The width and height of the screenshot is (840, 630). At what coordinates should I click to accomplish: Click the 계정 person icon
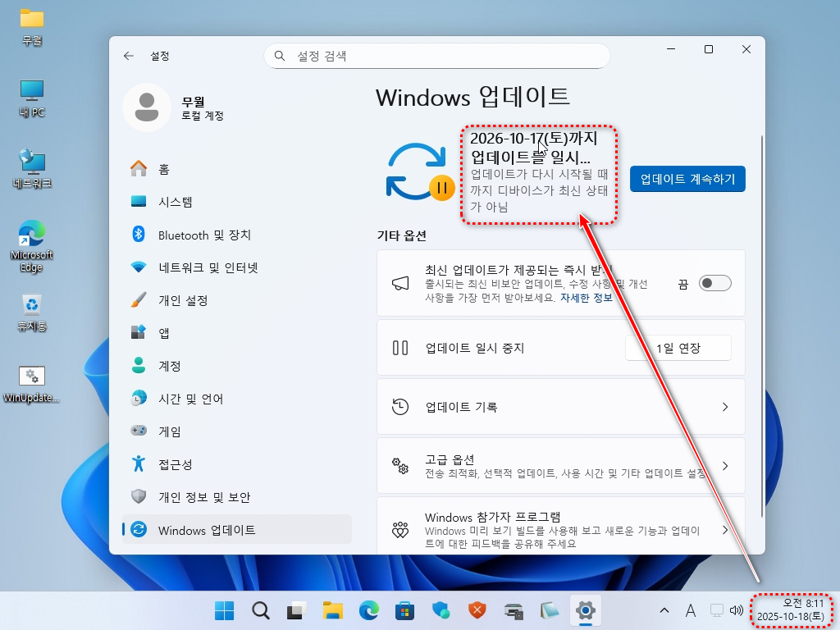pyautogui.click(x=139, y=365)
